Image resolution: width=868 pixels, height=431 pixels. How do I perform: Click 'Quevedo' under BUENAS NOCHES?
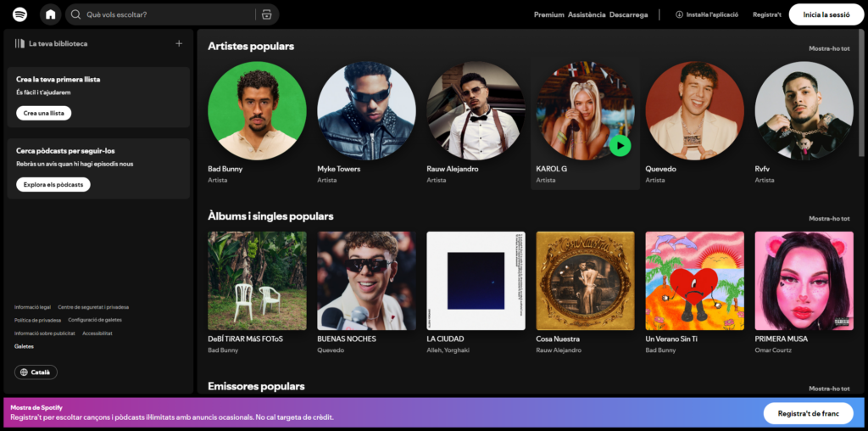click(331, 350)
